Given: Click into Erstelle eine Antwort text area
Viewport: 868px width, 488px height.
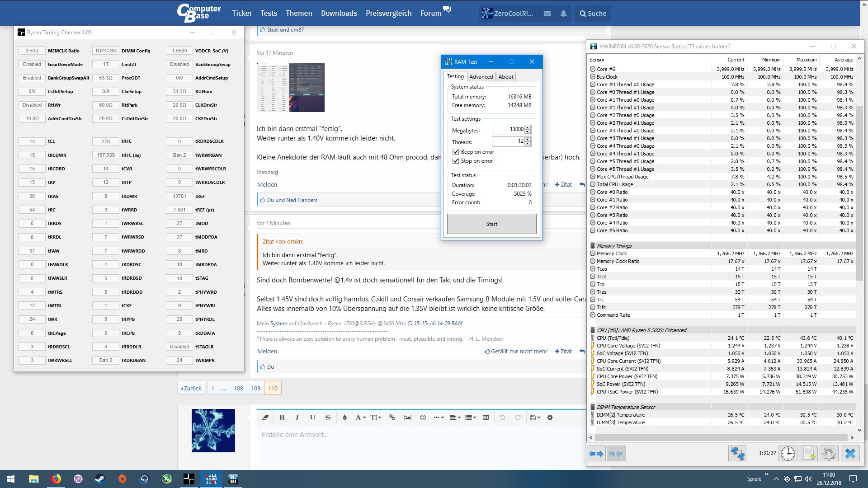Looking at the screenshot, I should 421,447.
